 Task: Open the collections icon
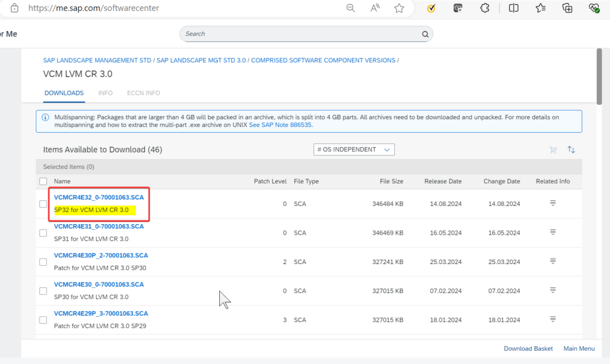pyautogui.click(x=567, y=8)
